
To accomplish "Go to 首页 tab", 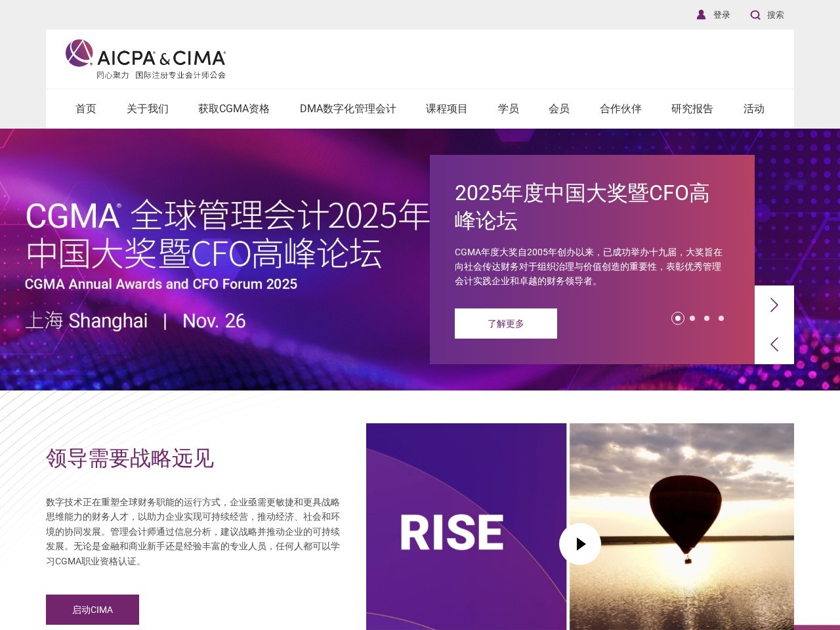I will click(x=86, y=109).
